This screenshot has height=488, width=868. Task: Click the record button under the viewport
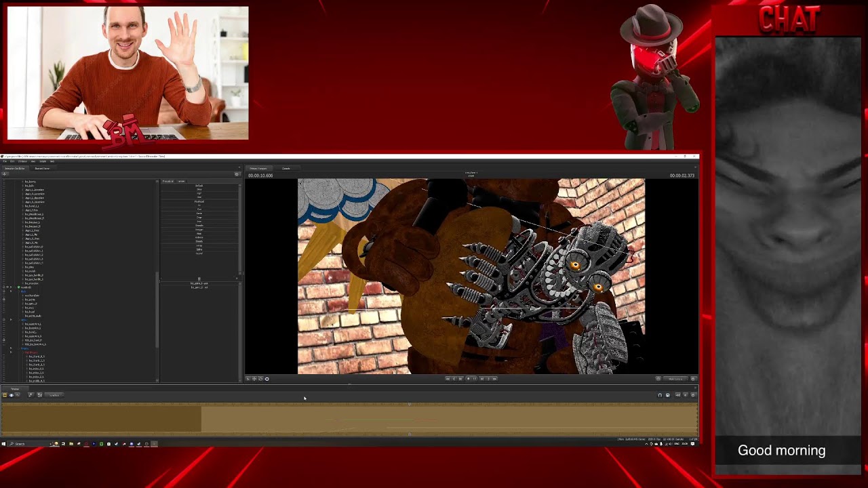click(469, 379)
